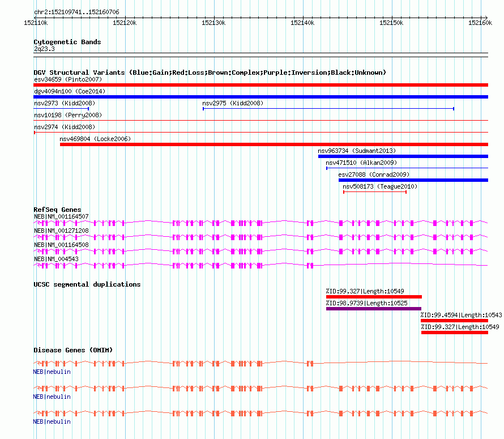Click the red nsv508173 loss span

point(375,192)
